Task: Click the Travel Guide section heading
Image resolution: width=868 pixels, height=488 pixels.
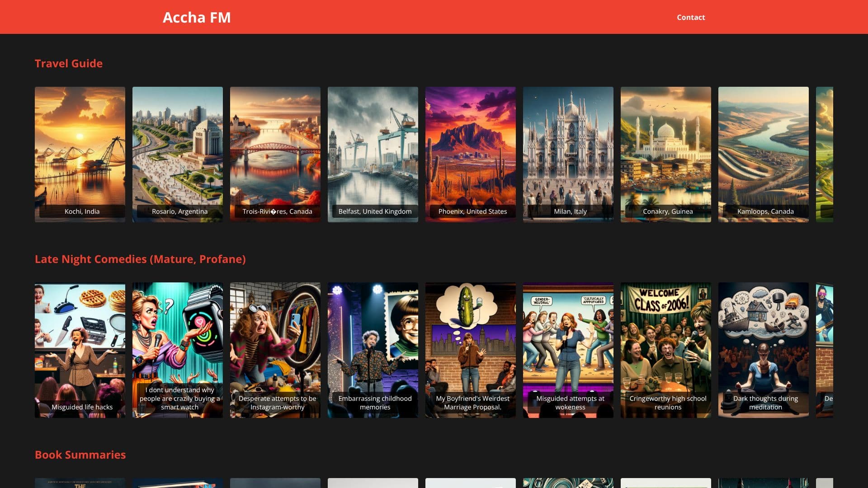Action: [69, 63]
